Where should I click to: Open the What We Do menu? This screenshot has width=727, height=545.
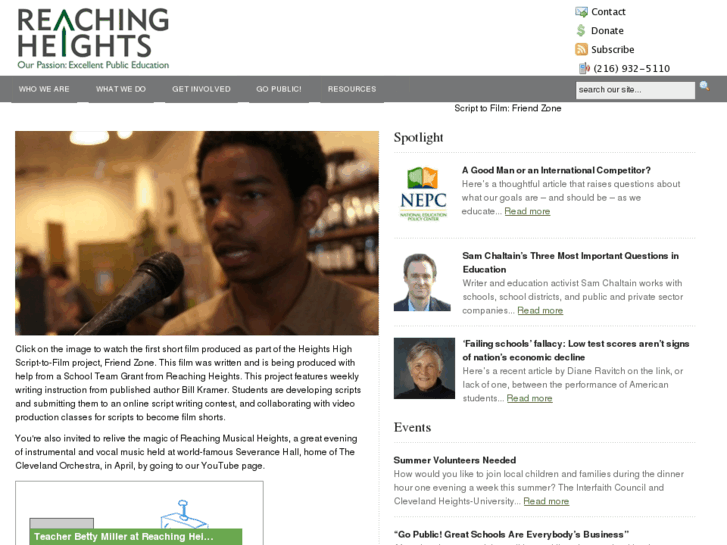[121, 89]
